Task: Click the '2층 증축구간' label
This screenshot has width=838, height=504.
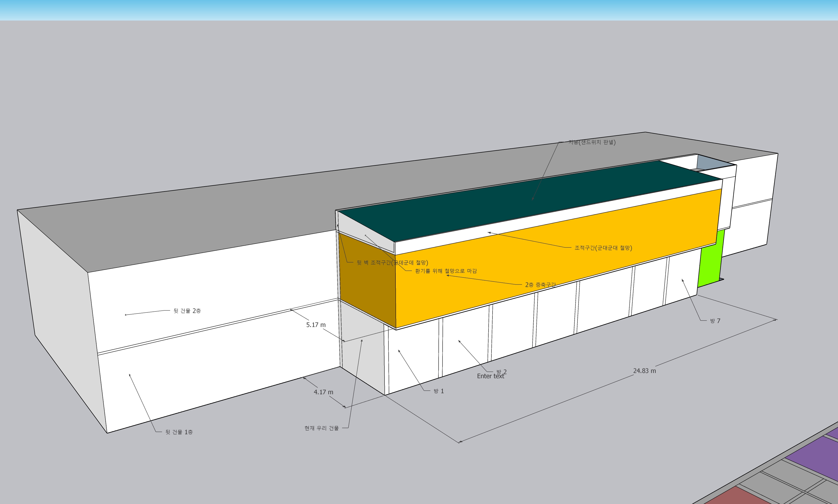Action: point(540,285)
